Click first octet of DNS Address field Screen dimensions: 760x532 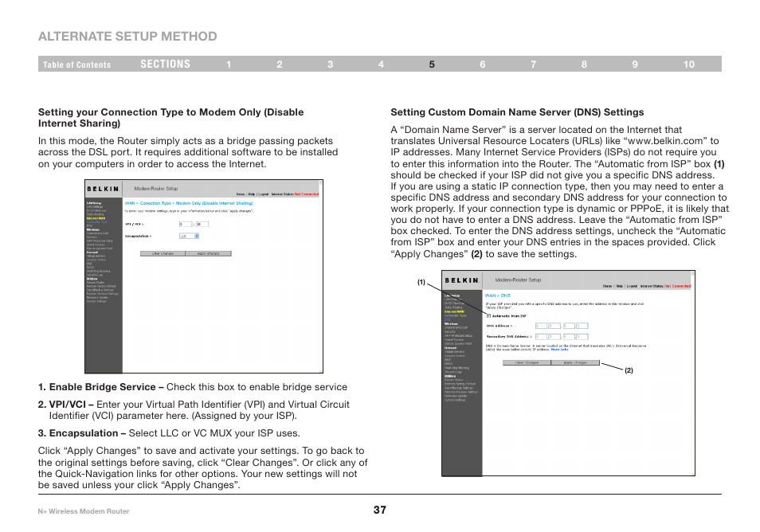tap(542, 326)
